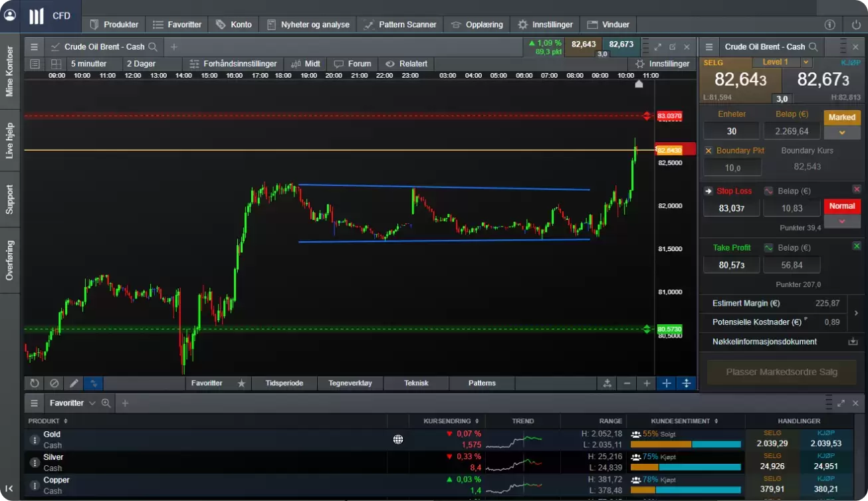
Task: Open the Marked order type dropdown
Action: coord(841,132)
